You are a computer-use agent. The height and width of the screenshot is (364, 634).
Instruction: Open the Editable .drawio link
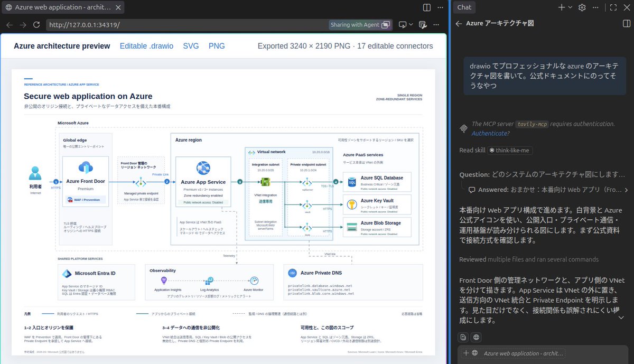[146, 46]
